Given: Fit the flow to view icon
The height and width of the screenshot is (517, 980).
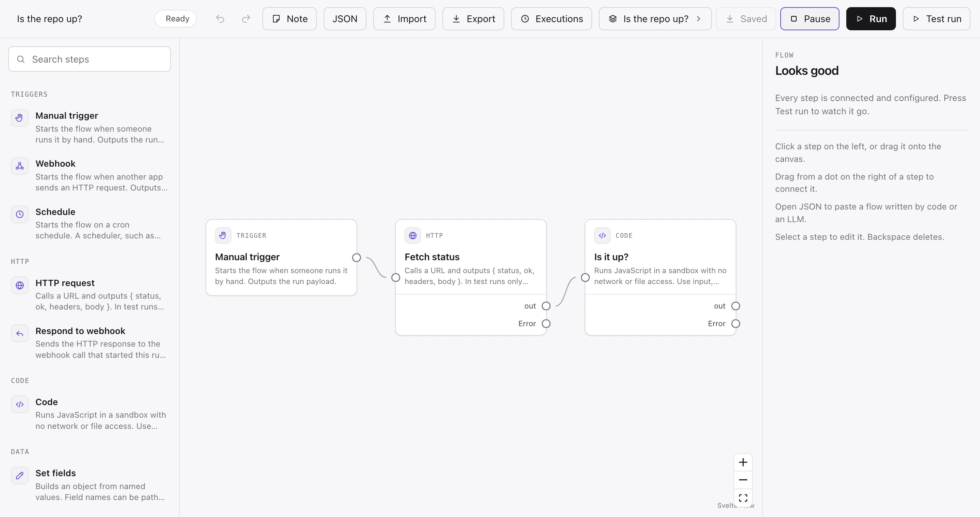Looking at the screenshot, I should tap(743, 498).
